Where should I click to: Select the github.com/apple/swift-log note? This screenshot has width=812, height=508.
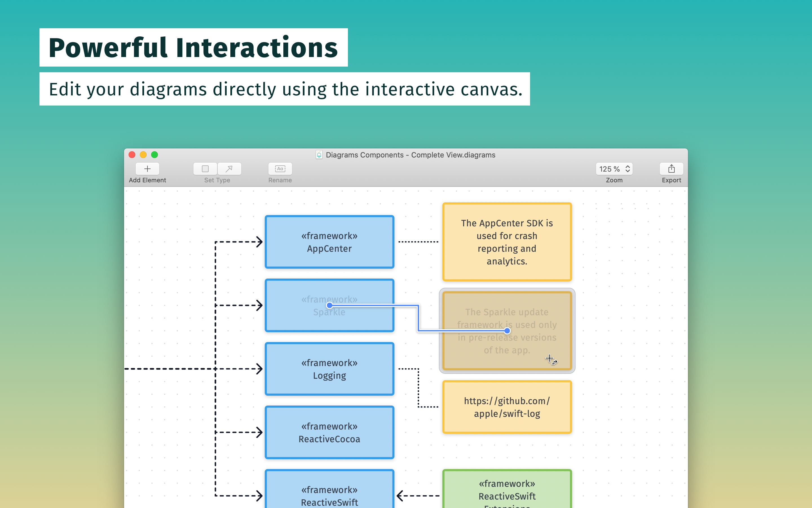point(507,407)
